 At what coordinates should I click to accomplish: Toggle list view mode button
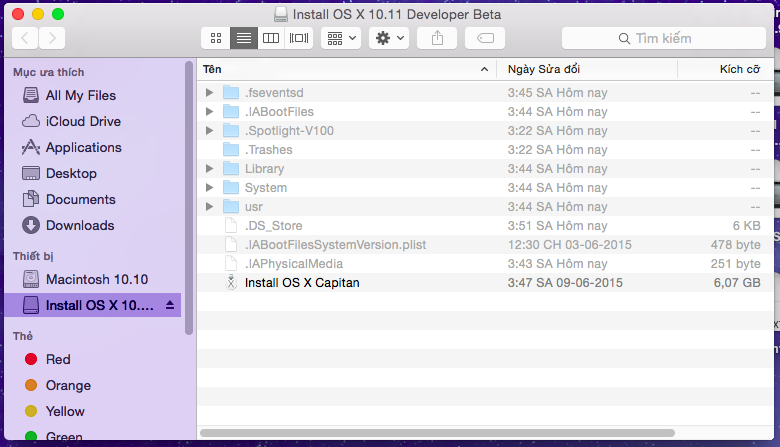tap(242, 38)
